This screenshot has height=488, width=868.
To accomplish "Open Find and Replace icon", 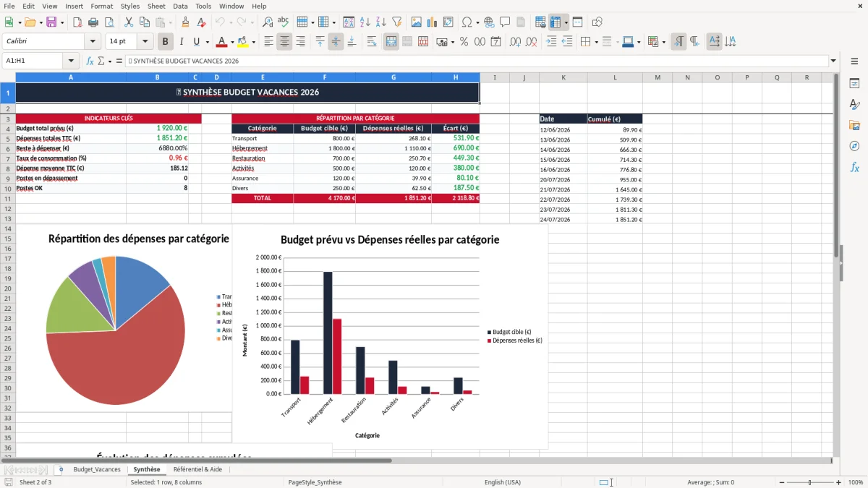I will 268,22.
